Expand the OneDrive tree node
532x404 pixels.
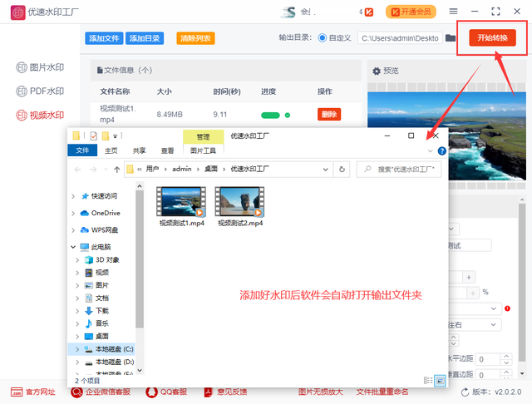click(x=74, y=213)
